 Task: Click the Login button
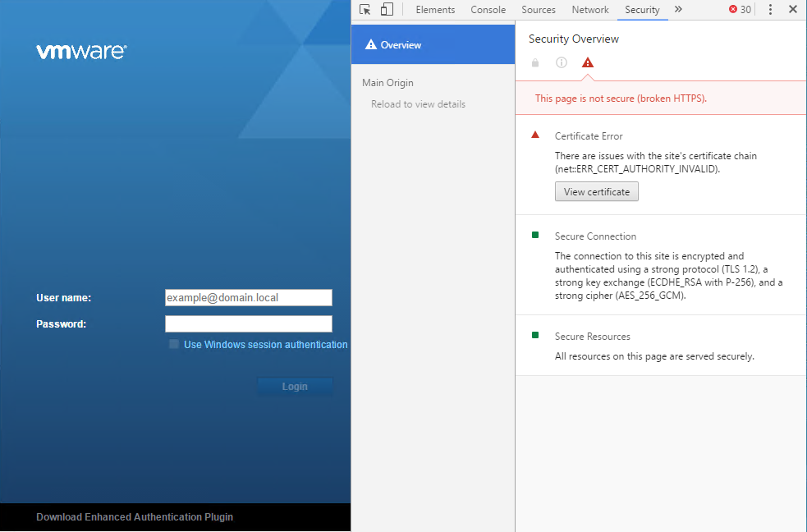coord(295,386)
